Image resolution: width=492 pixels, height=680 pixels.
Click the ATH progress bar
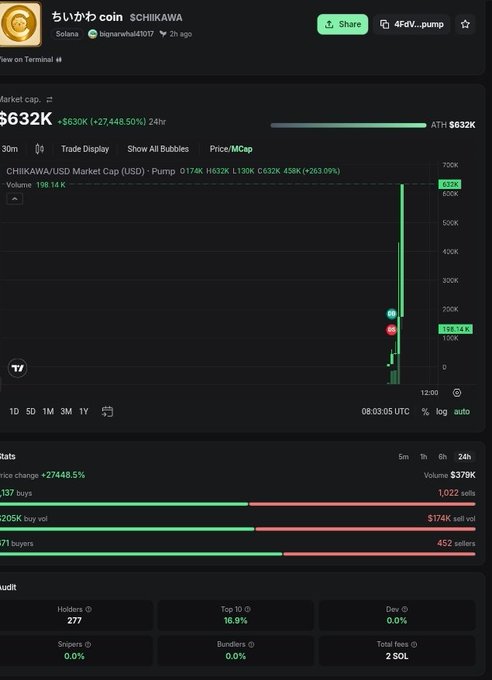(348, 125)
